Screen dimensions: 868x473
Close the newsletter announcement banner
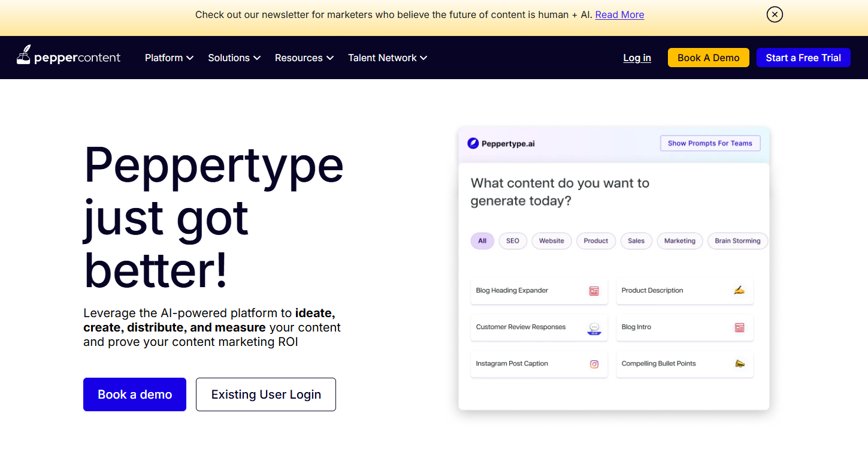pos(775,14)
